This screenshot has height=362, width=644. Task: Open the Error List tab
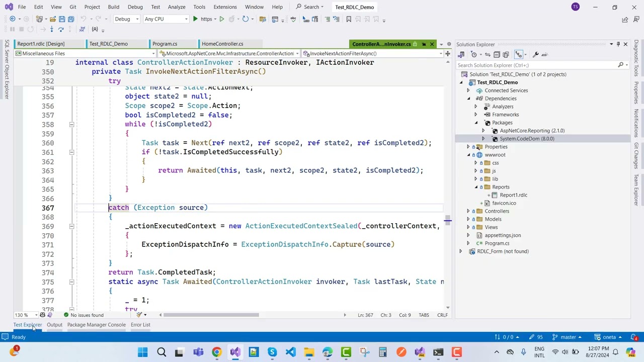(x=140, y=325)
